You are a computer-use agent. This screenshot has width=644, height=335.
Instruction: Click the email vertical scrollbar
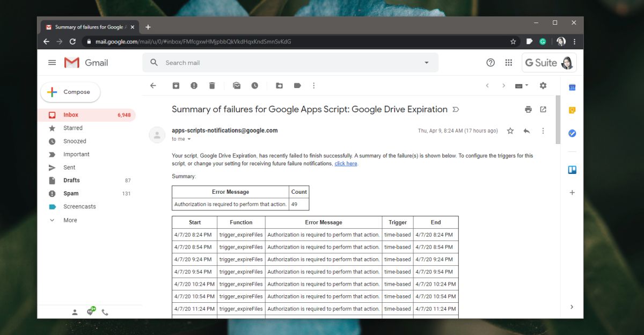(x=558, y=120)
